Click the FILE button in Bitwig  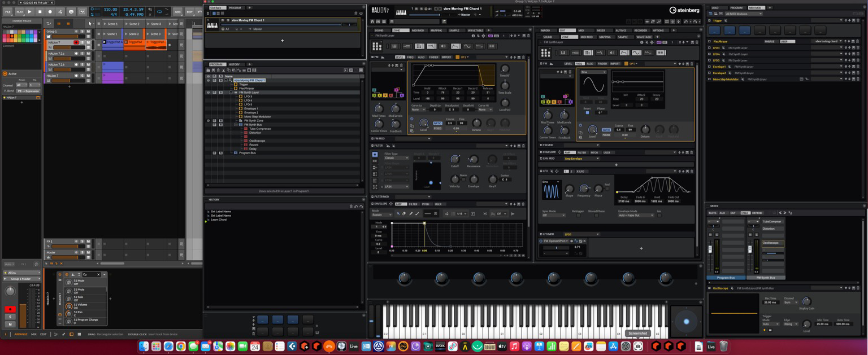[x=8, y=12]
